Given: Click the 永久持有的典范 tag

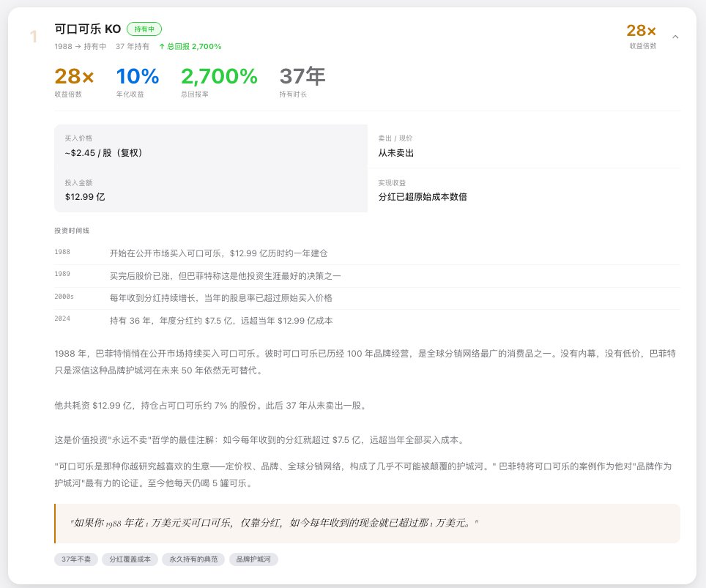Looking at the screenshot, I should (193, 559).
